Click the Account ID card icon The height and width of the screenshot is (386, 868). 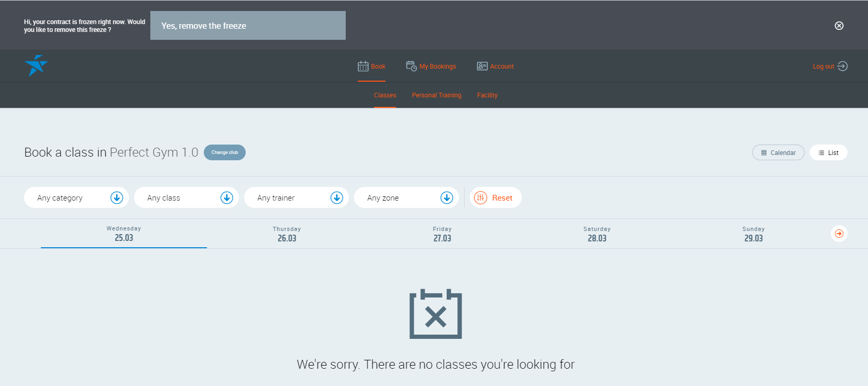click(482, 67)
